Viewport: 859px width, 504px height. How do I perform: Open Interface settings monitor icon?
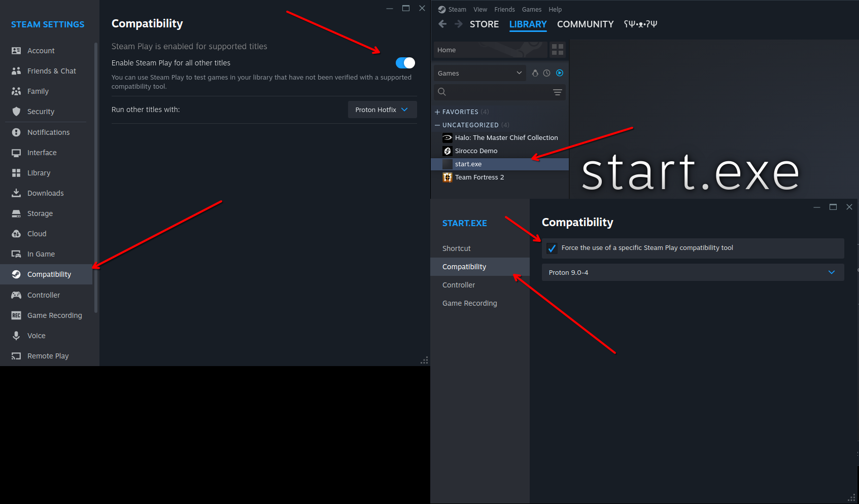tap(16, 153)
